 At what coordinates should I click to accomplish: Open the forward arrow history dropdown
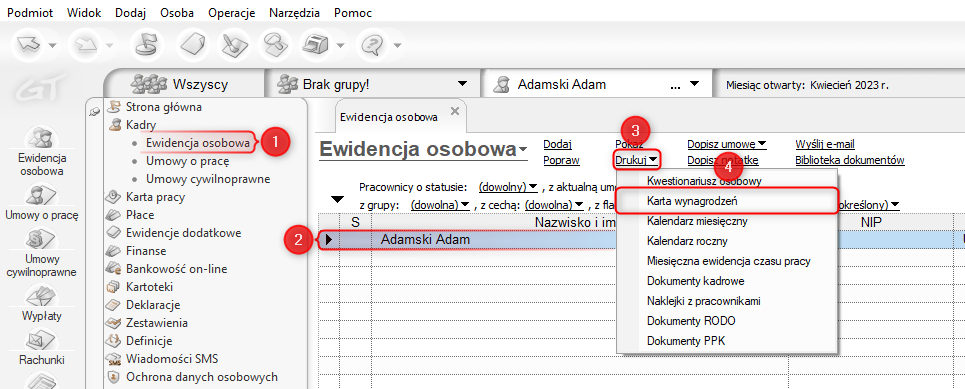(x=109, y=45)
